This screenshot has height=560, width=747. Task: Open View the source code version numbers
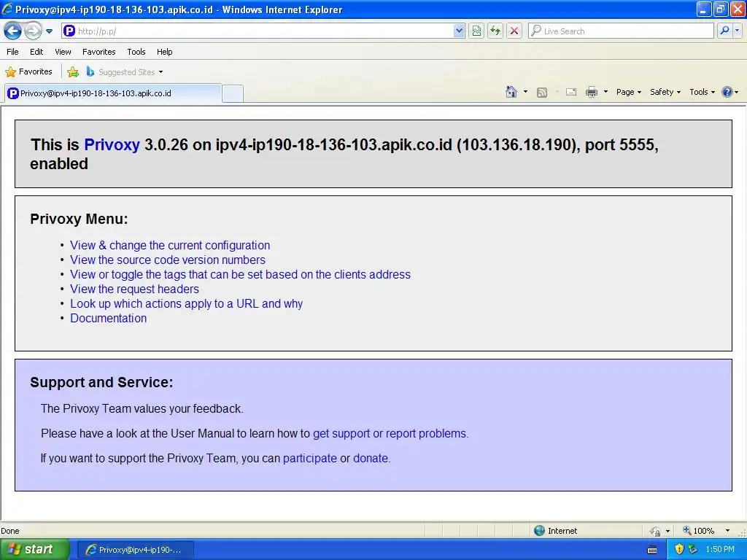click(x=168, y=260)
